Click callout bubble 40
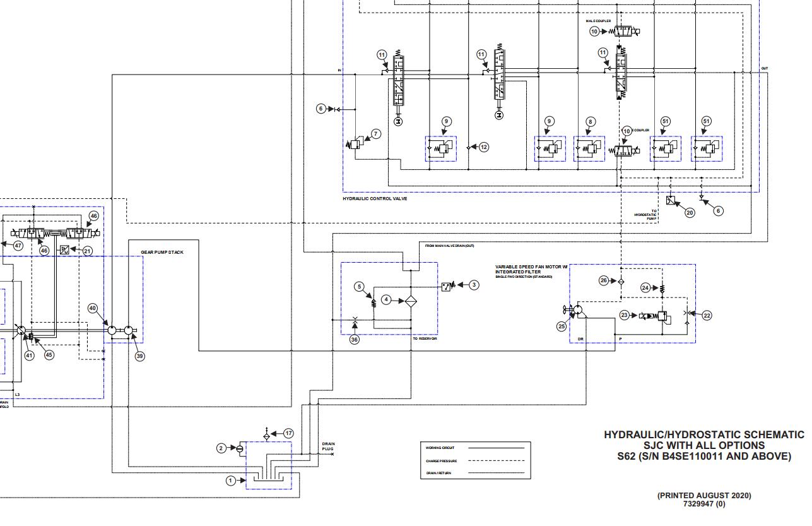 [x=93, y=308]
